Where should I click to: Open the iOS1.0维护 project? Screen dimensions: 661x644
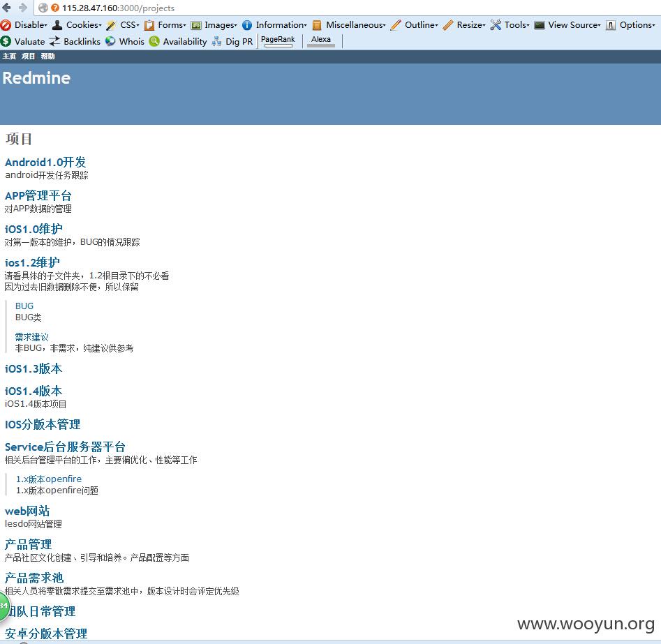point(34,229)
